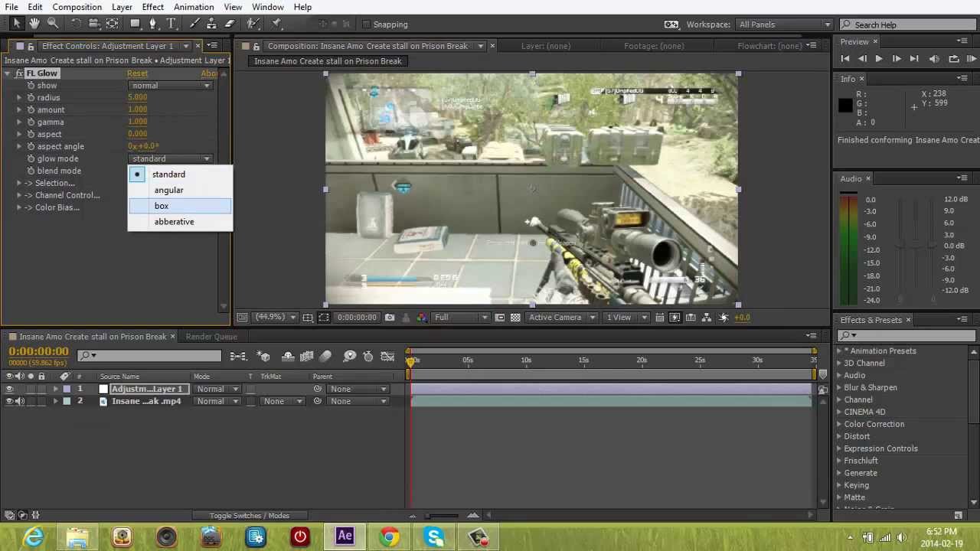Open the show dropdown set to normal
Image resolution: width=980 pixels, height=551 pixels.
[171, 86]
